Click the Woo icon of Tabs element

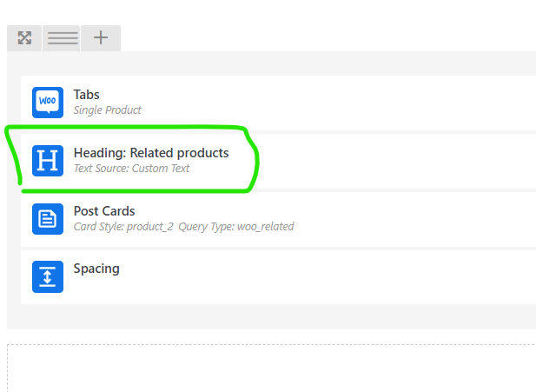(x=48, y=103)
